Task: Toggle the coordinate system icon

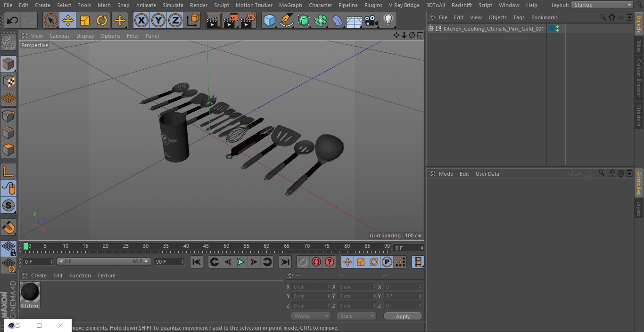Action: pyautogui.click(x=193, y=20)
